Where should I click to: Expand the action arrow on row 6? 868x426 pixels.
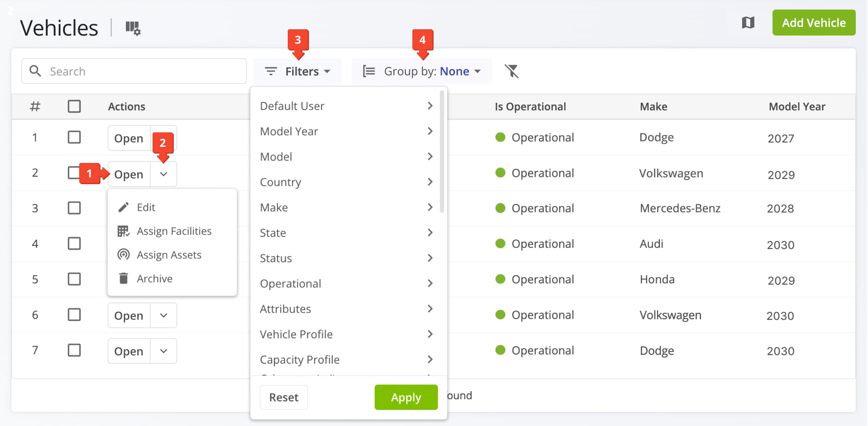[x=164, y=315]
